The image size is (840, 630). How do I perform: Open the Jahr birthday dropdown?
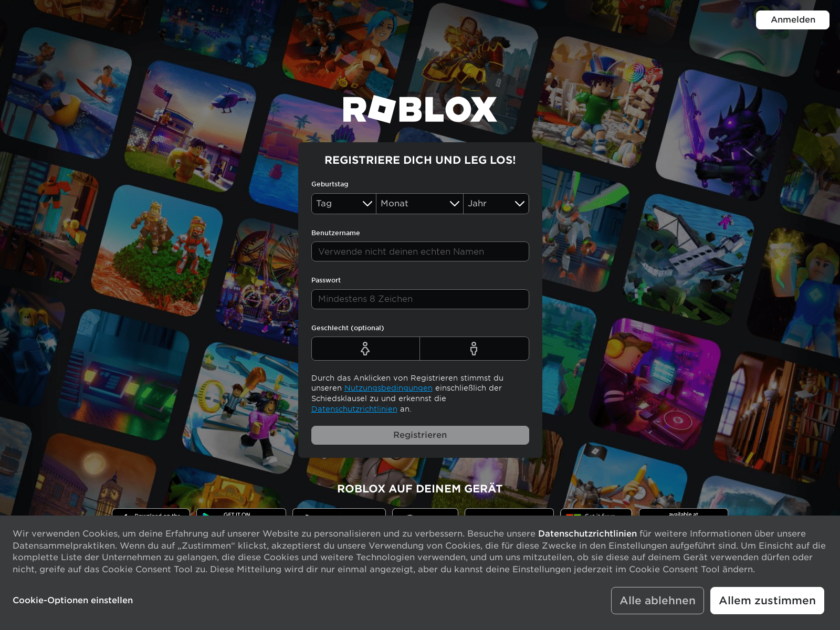[496, 204]
